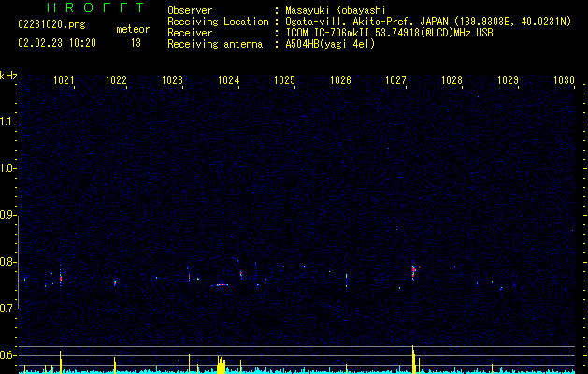Click the 1023 time axis label
The image size is (588, 374).
pyautogui.click(x=172, y=80)
